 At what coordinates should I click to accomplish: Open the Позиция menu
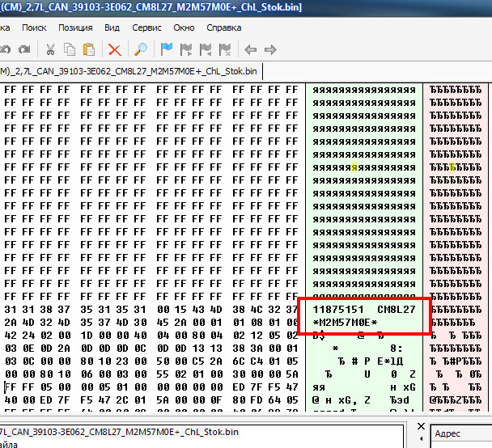75,27
